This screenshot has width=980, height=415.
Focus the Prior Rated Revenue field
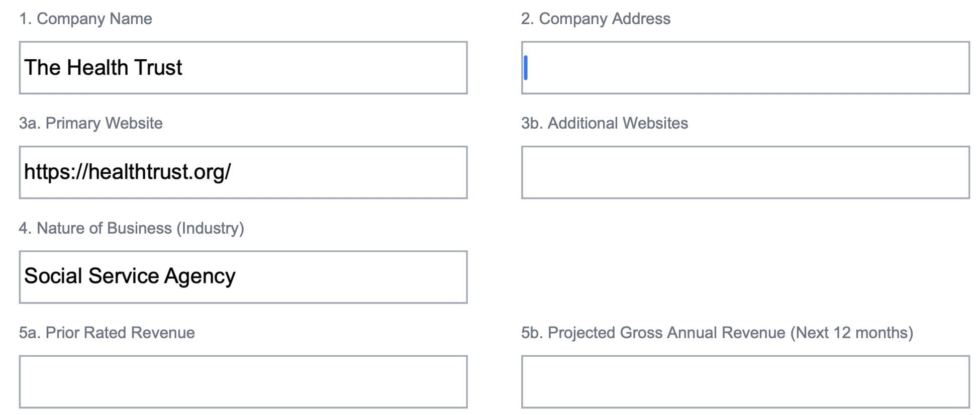click(x=243, y=382)
